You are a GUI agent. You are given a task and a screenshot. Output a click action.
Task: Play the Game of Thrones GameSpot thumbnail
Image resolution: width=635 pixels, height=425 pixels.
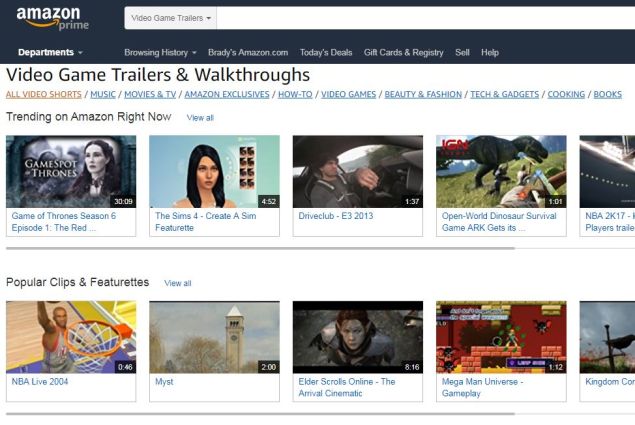click(x=71, y=172)
